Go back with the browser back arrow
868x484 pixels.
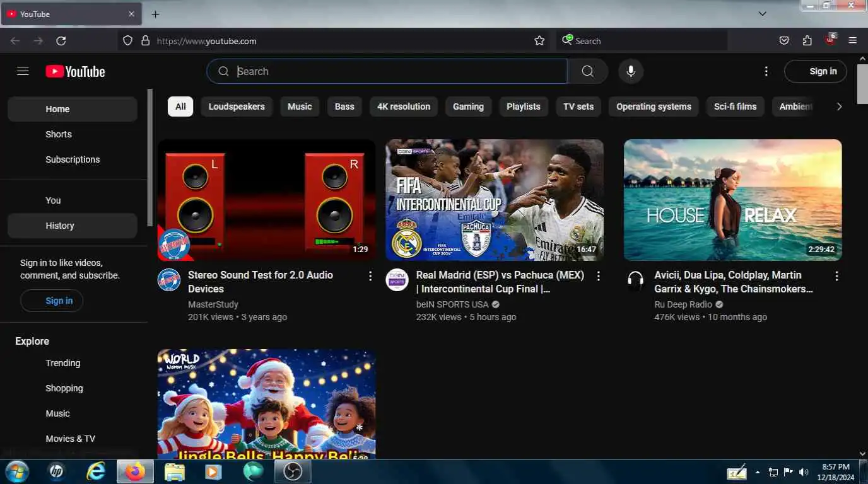pos(15,41)
